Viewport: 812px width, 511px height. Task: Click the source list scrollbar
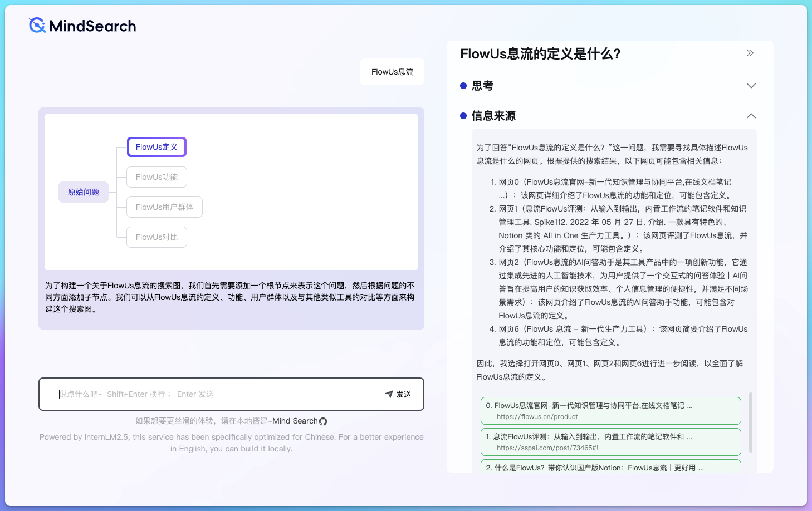[x=751, y=423]
